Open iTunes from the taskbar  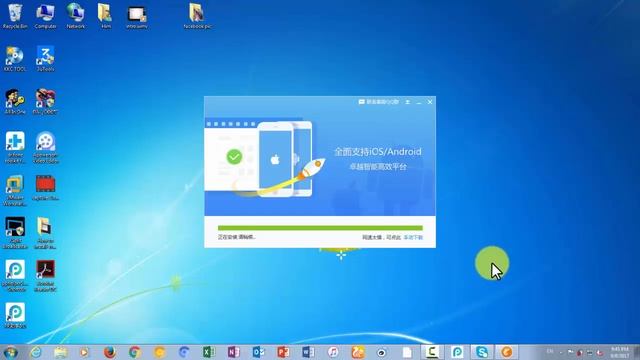[333, 352]
